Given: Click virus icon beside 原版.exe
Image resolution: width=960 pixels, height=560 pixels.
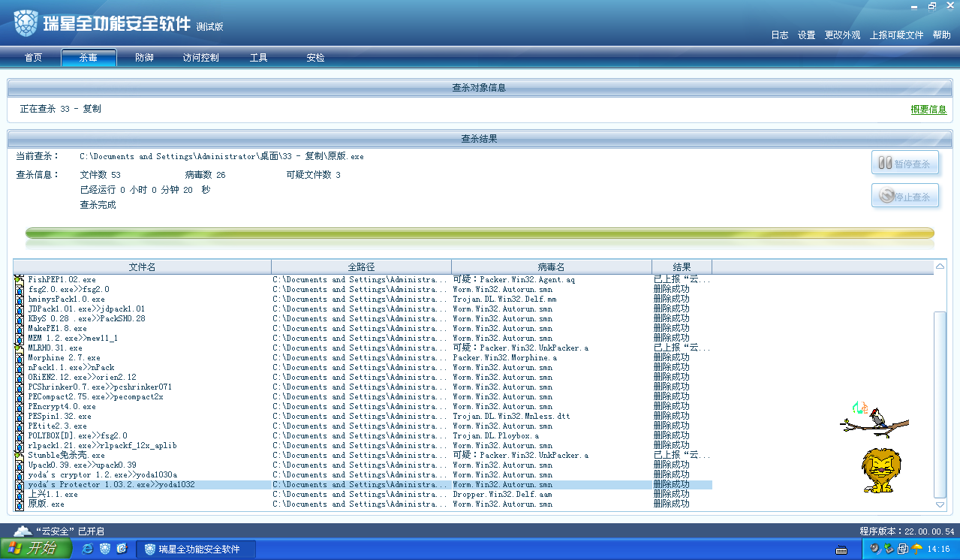Looking at the screenshot, I should click(20, 504).
